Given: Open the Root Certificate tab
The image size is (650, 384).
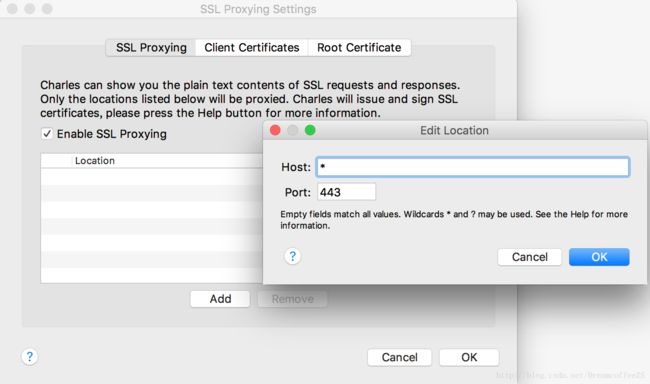Looking at the screenshot, I should (x=359, y=48).
